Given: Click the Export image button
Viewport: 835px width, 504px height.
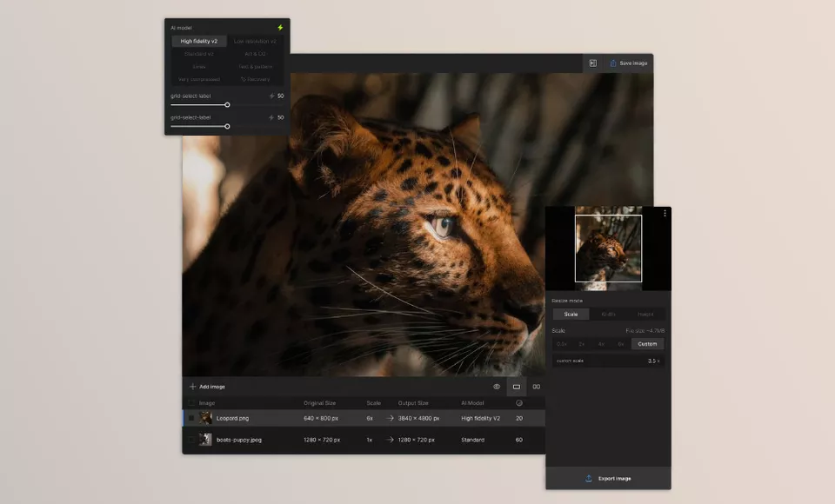Looking at the screenshot, I should click(608, 479).
